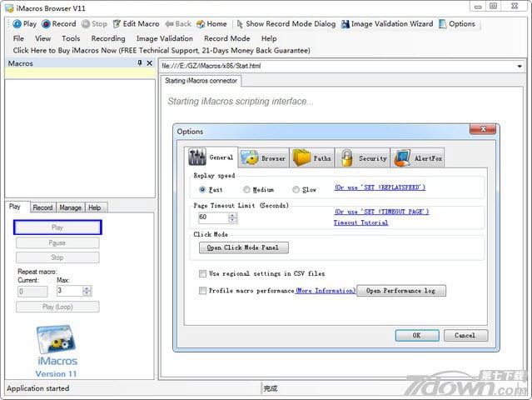Click OK in Options dialog
This screenshot has width=532, height=400.
click(417, 336)
